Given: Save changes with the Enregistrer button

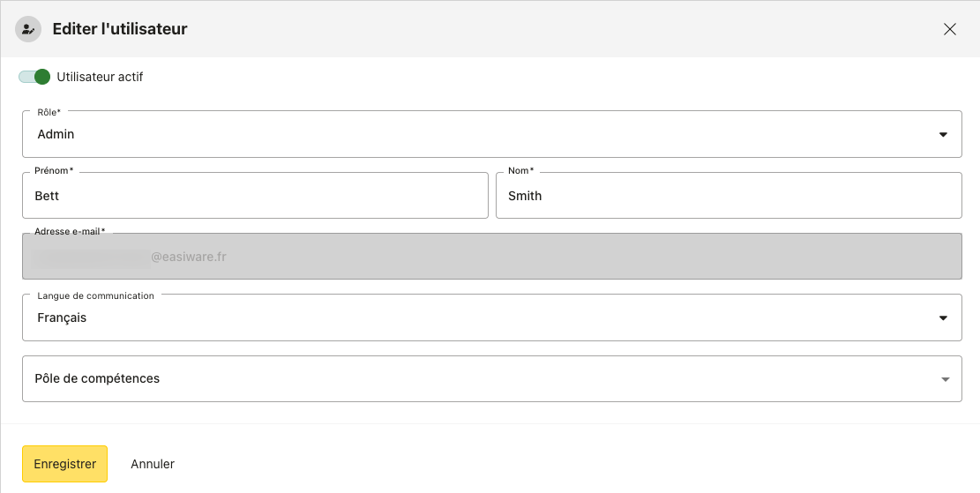Looking at the screenshot, I should (x=64, y=464).
